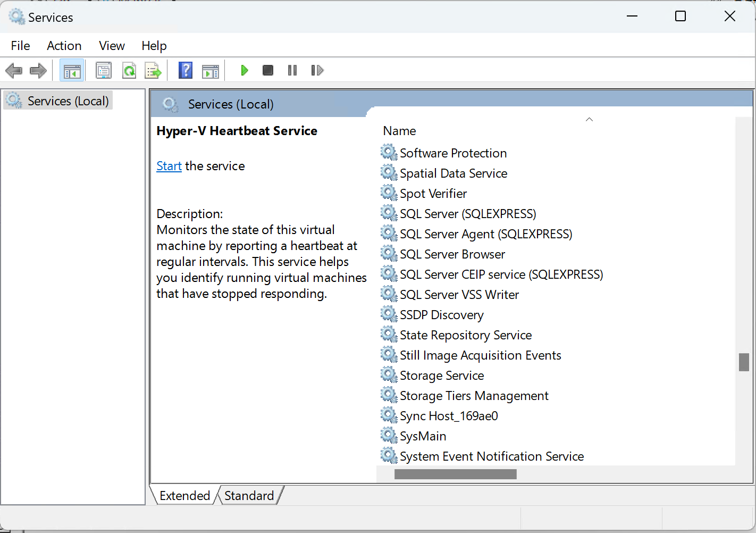Open the Action menu
The height and width of the screenshot is (533, 756).
click(64, 46)
